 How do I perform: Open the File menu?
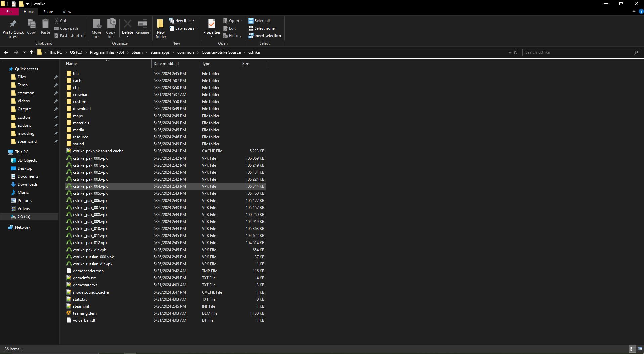tap(9, 12)
